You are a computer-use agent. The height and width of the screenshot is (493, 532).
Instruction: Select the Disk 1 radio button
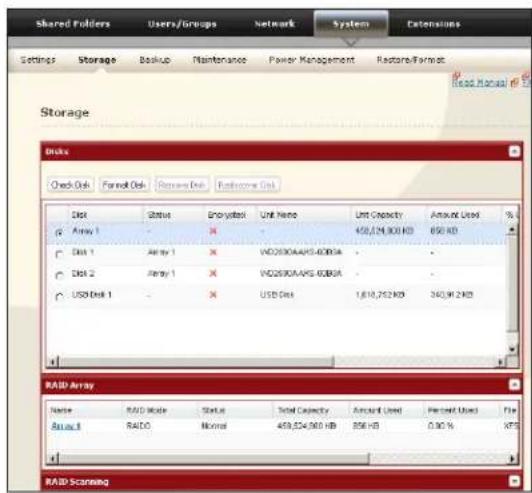(x=59, y=254)
